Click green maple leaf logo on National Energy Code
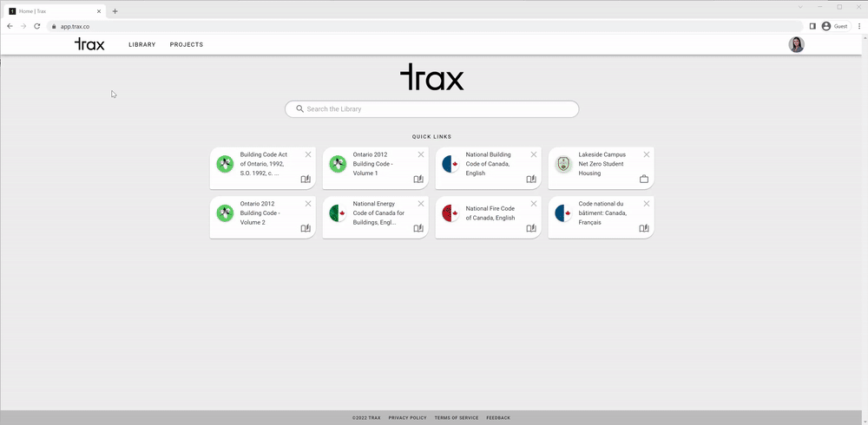The width and height of the screenshot is (868, 425). coord(338,213)
